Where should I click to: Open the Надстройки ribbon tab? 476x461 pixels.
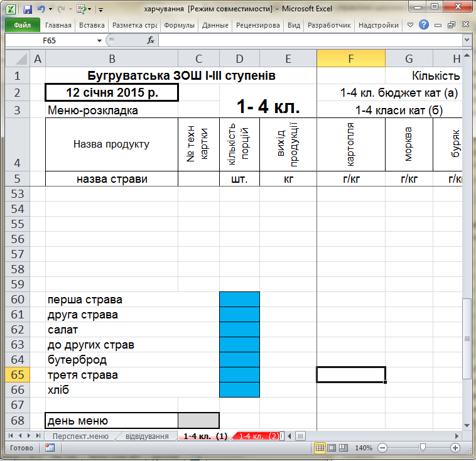click(378, 25)
